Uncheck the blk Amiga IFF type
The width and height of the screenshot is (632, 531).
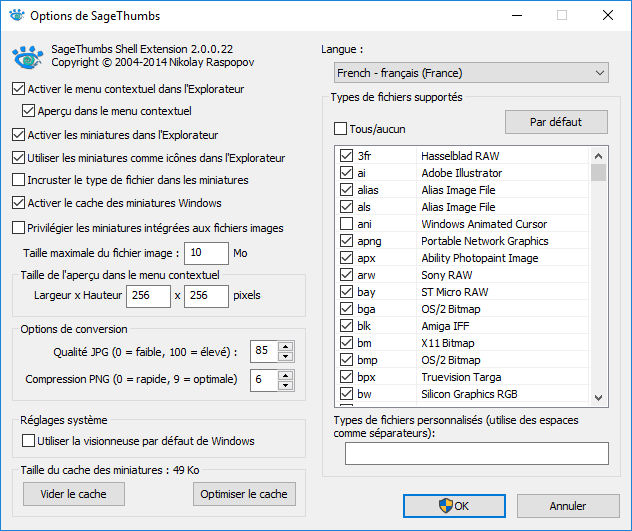[346, 325]
